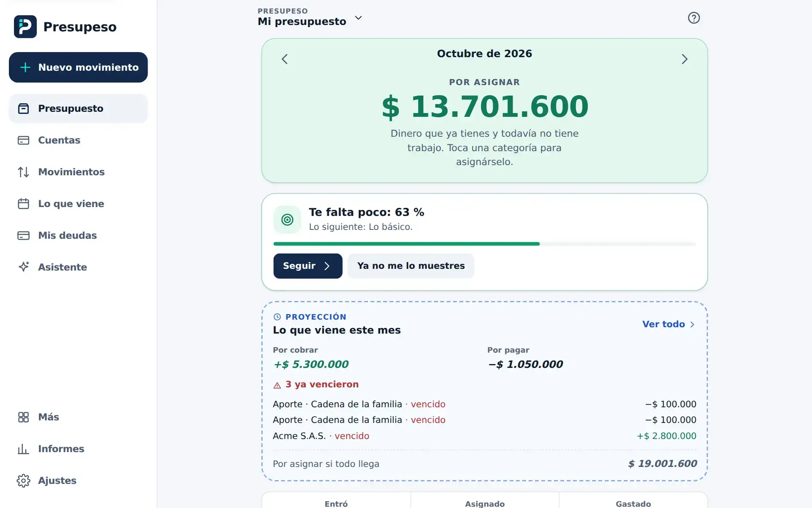Image resolution: width=812 pixels, height=508 pixels.
Task: Select the Entró column header
Action: pos(336,504)
